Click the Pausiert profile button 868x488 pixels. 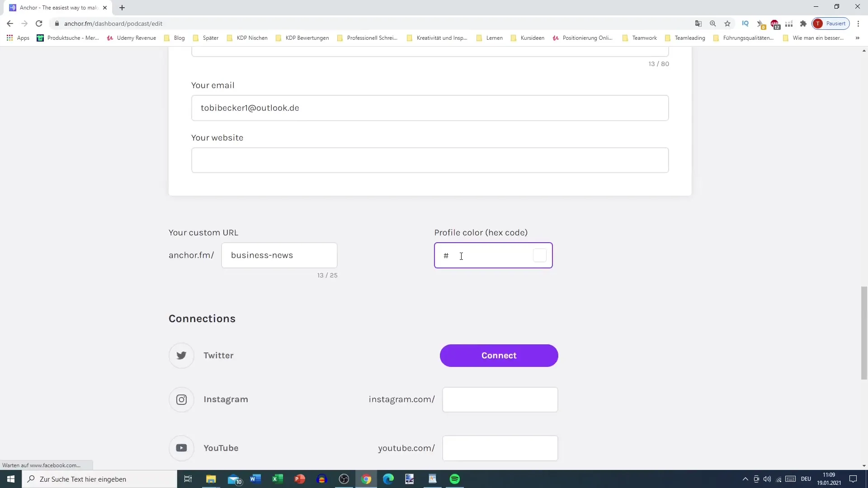tap(830, 23)
